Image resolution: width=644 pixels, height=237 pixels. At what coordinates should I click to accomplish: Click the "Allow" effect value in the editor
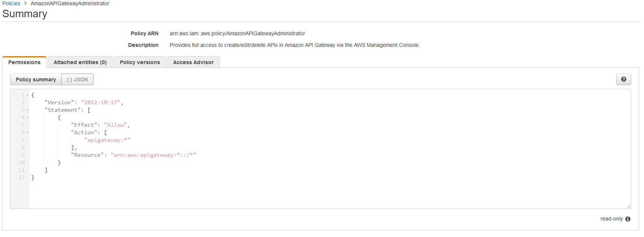coord(115,125)
